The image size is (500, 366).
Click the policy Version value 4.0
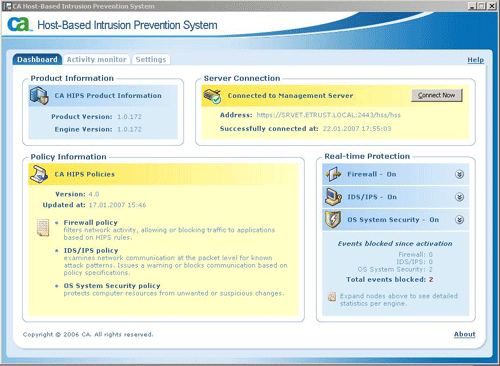click(94, 194)
